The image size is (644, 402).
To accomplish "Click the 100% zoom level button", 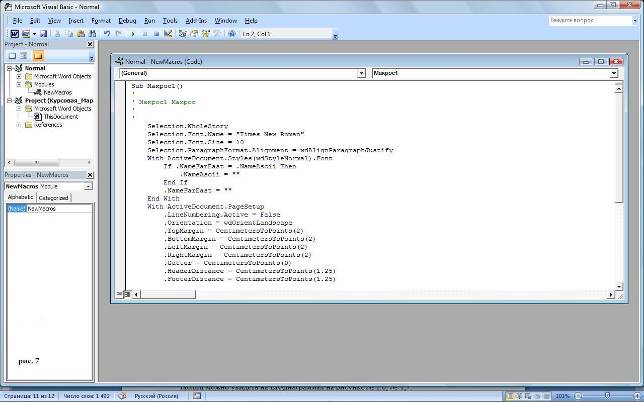I will pos(562,396).
